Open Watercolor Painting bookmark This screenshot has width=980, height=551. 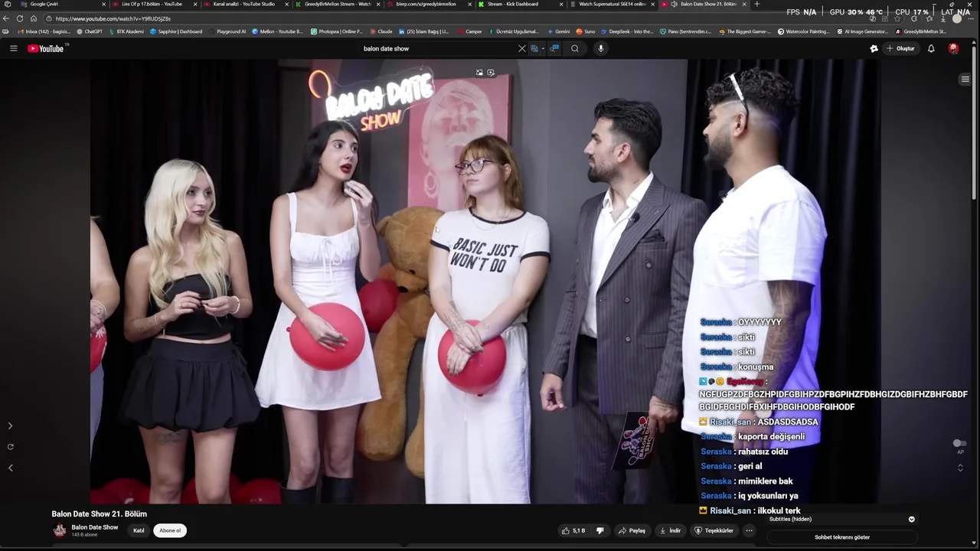click(x=803, y=31)
